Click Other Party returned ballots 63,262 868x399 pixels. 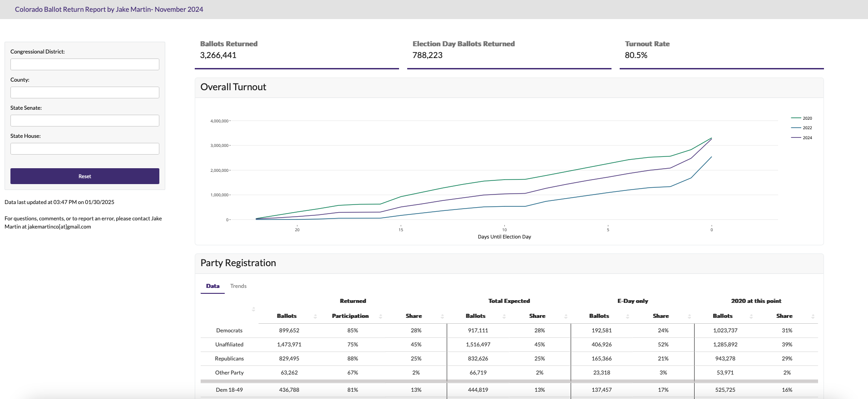pos(289,373)
